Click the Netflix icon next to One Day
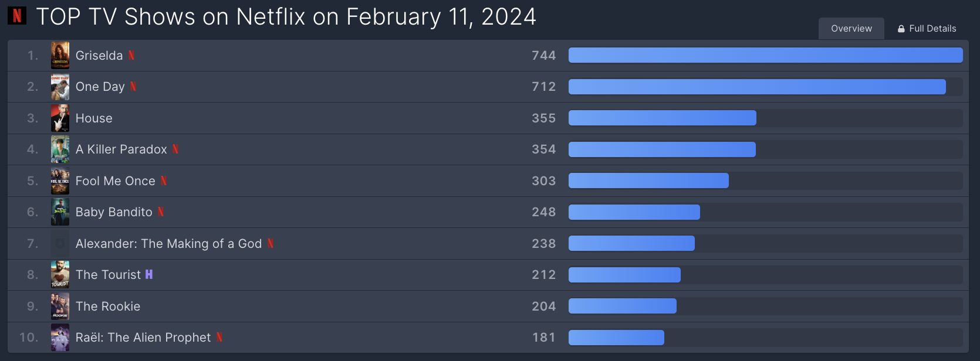980x361 pixels. click(133, 86)
